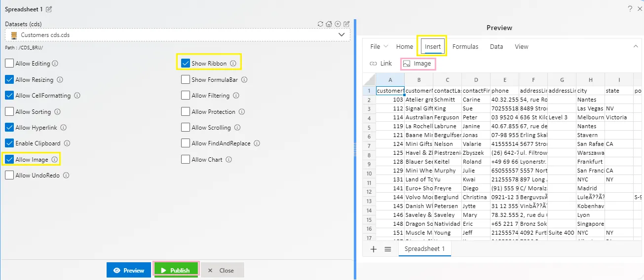Open the File menu dropdown

click(x=379, y=47)
